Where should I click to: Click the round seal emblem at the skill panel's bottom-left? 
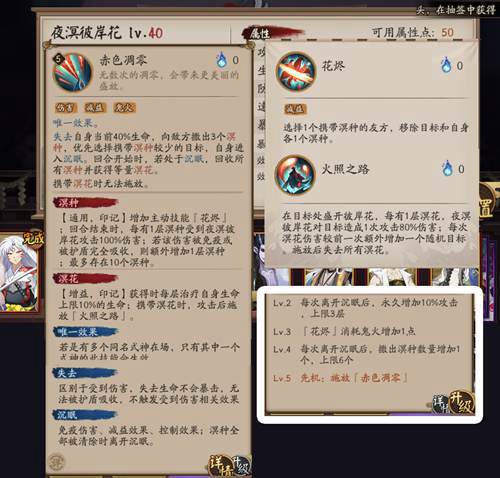55,461
